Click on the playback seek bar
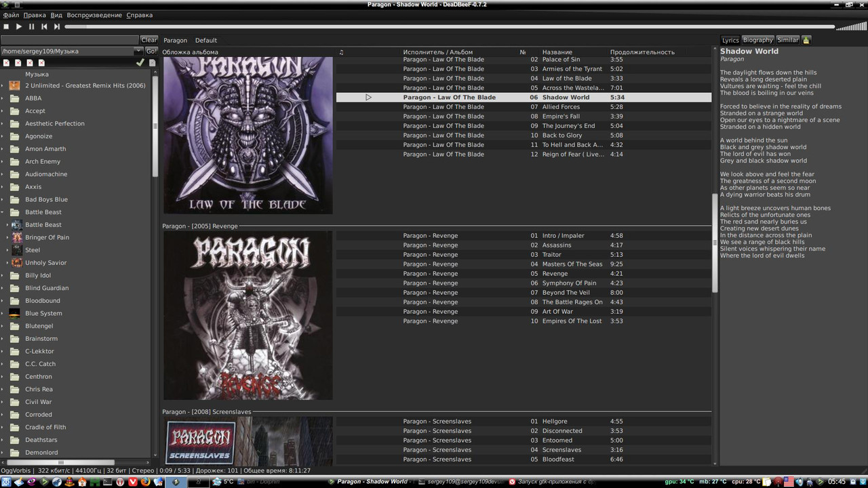The image size is (868, 488). (450, 26)
